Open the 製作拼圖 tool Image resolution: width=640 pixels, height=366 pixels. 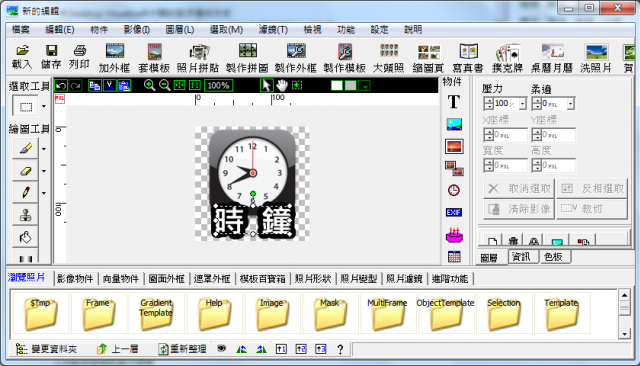coord(247,57)
